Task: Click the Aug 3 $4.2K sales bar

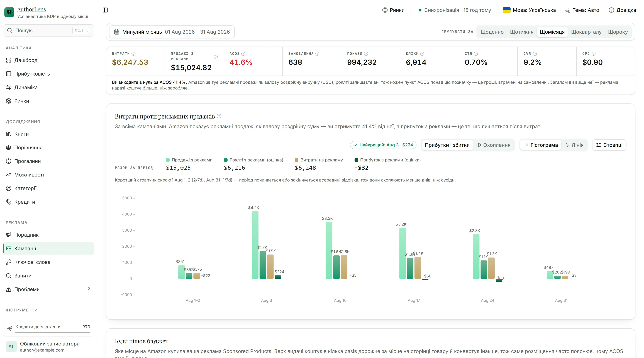Action: click(x=255, y=245)
